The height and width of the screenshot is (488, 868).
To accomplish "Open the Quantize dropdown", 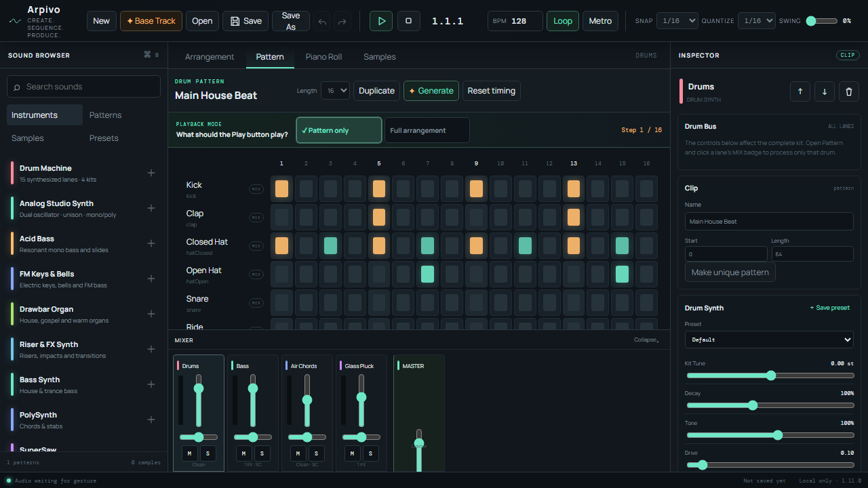I will point(757,21).
